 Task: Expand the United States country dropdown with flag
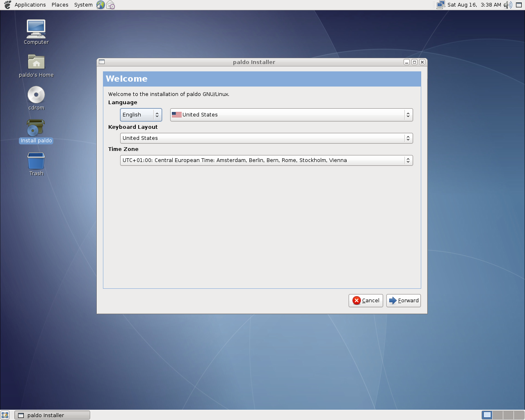tap(291, 115)
